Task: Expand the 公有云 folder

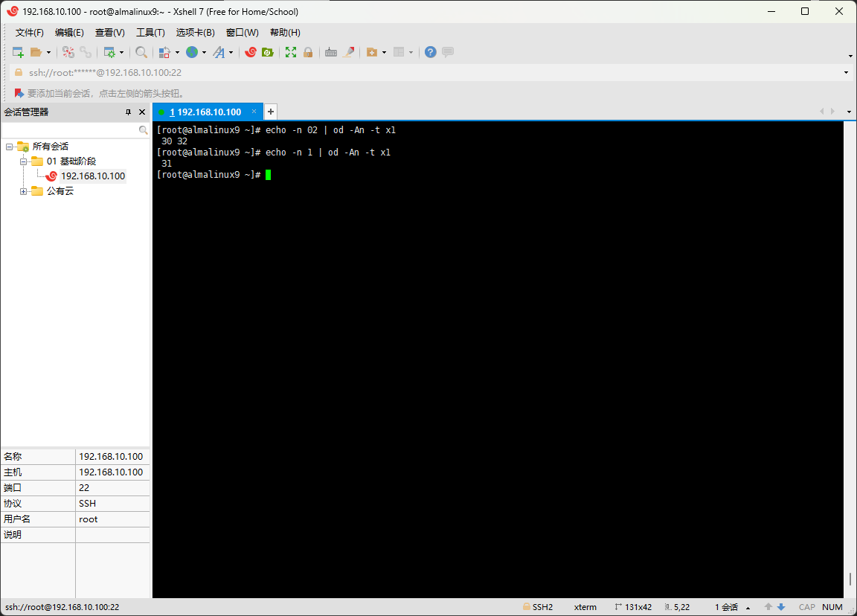Action: [23, 191]
